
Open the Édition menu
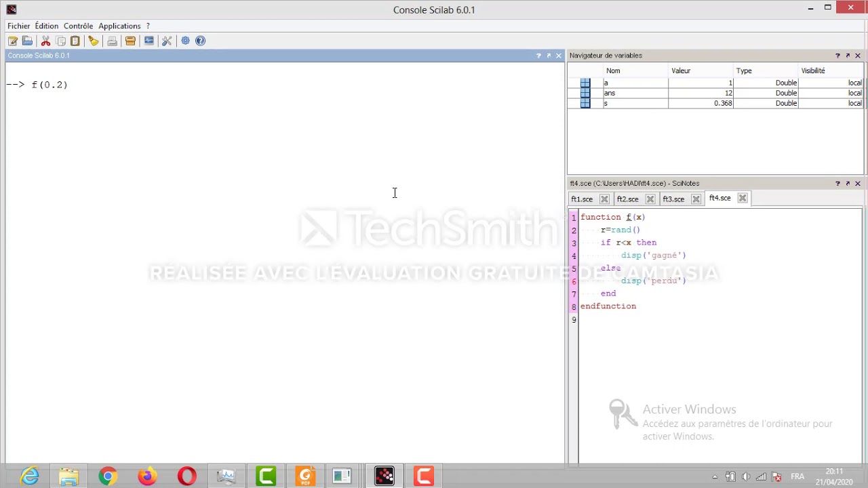tap(47, 26)
